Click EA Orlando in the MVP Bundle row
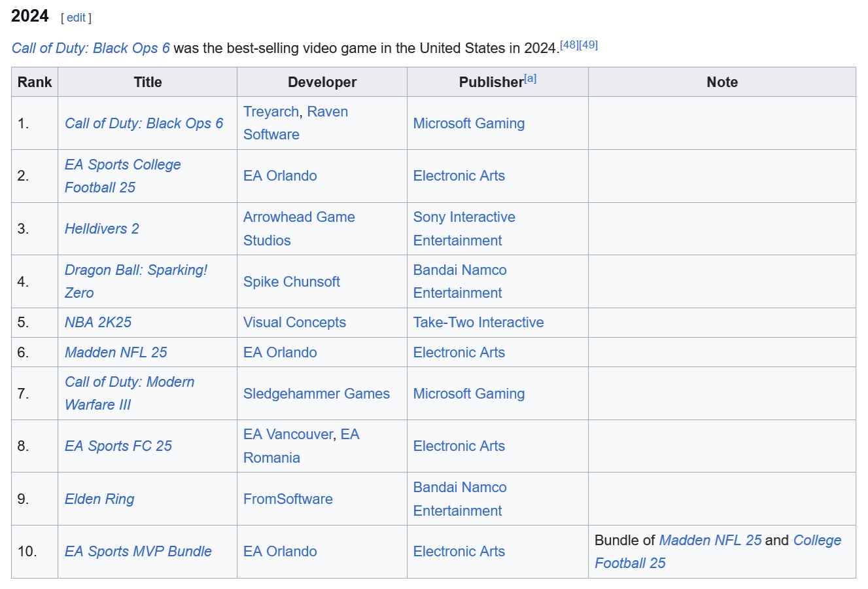Screen dimensions: 868x589 280,552
